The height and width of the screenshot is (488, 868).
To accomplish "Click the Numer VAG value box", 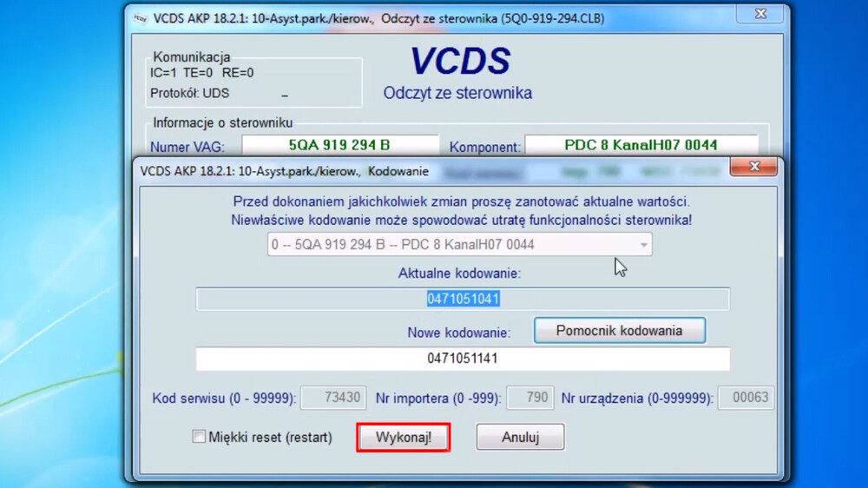I will 339,145.
